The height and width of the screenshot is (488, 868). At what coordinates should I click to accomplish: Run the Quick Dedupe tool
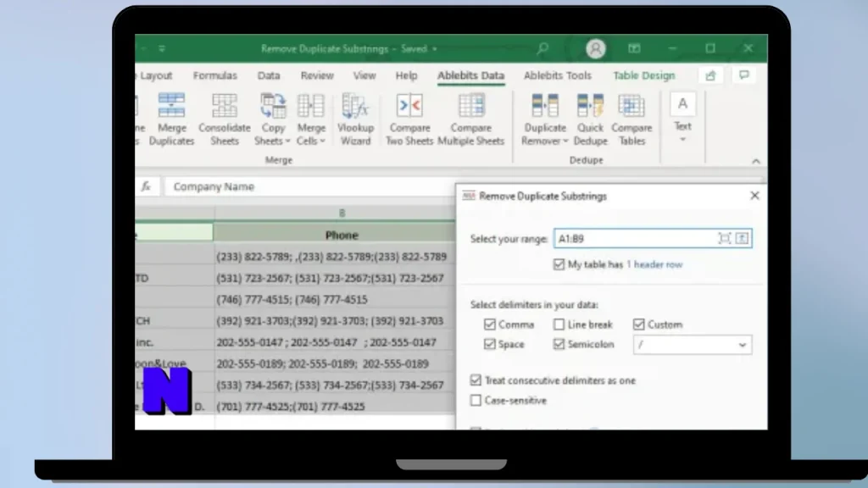[x=590, y=119]
